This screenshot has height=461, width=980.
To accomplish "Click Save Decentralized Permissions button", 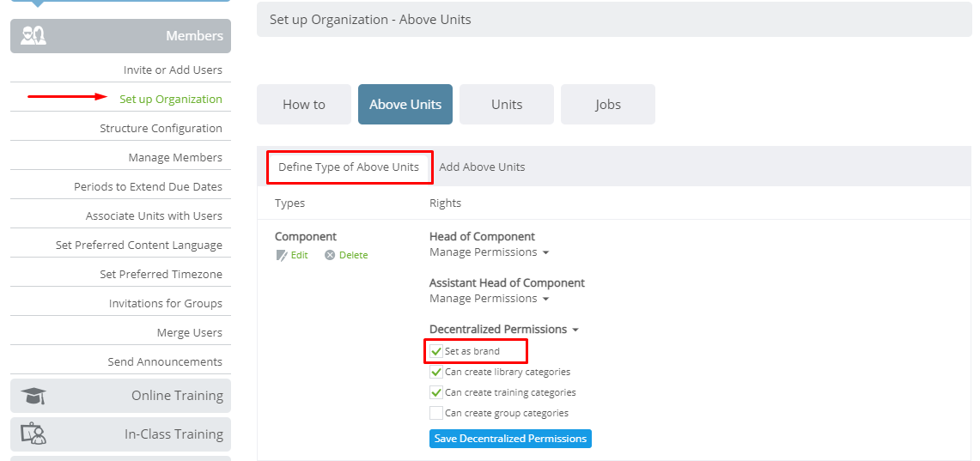I will (510, 439).
